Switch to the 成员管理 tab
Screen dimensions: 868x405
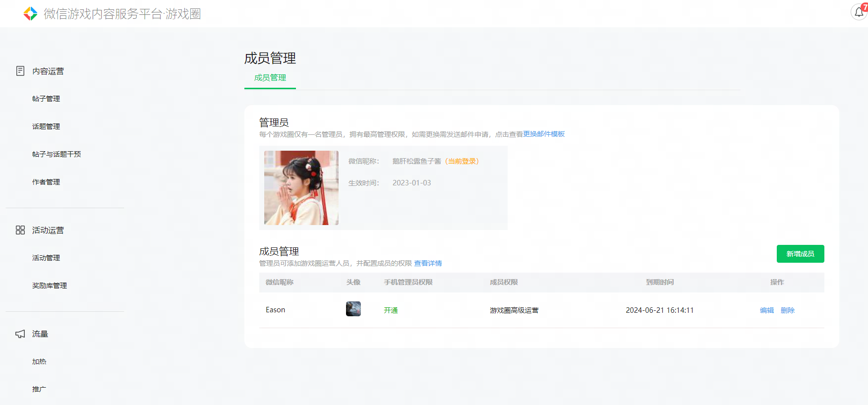[x=270, y=78]
